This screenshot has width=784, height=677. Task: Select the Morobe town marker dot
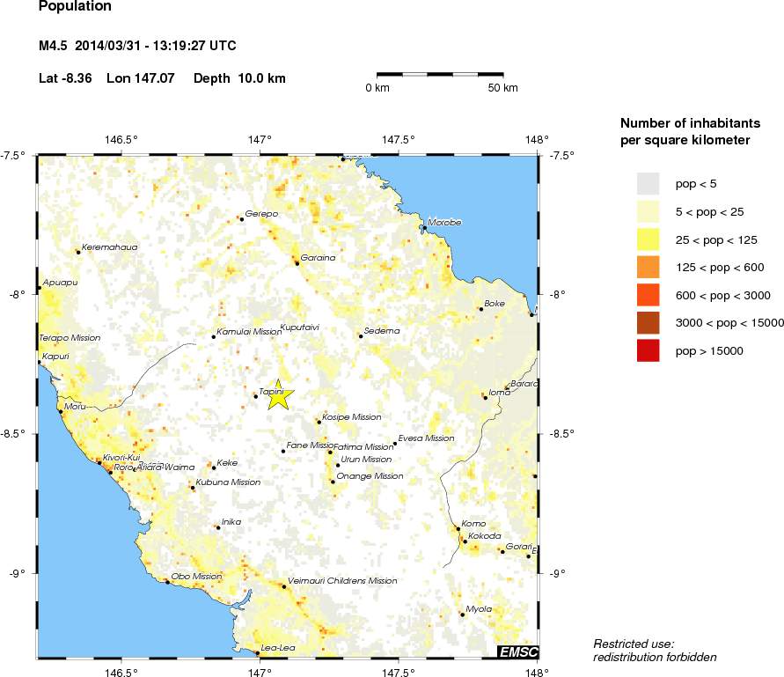pyautogui.click(x=424, y=228)
